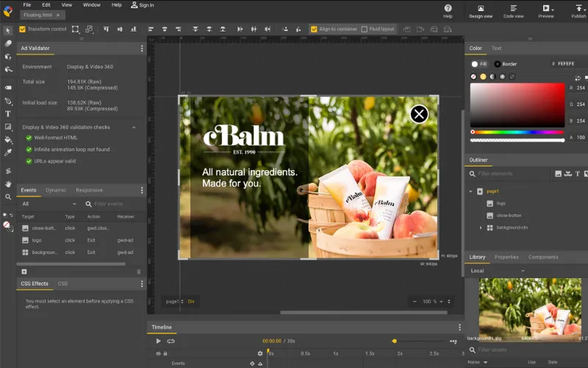Image resolution: width=588 pixels, height=368 pixels.
Task: Select the logo item in Outliner
Action: 501,203
